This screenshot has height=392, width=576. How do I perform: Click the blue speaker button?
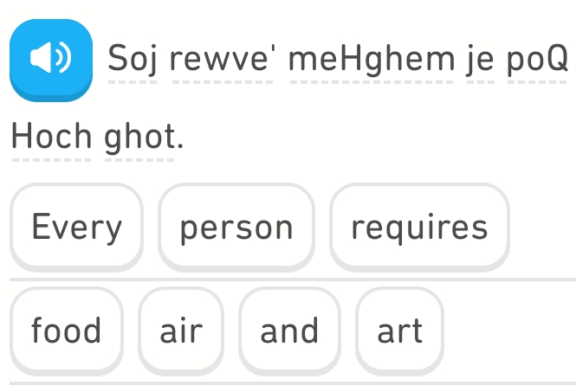(x=50, y=59)
